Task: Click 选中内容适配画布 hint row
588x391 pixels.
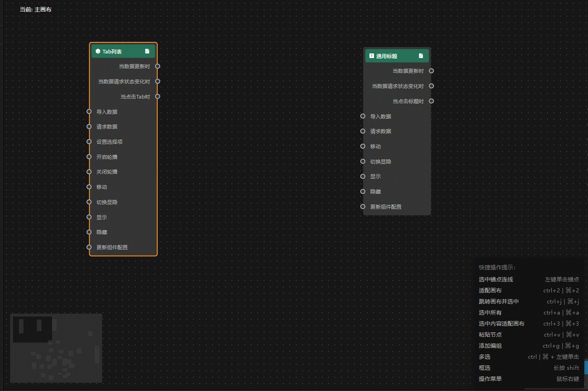Action: [x=529, y=324]
